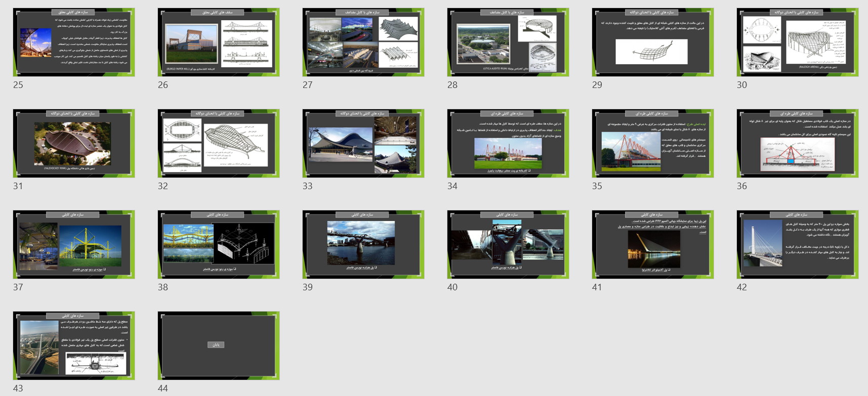Image resolution: width=868 pixels, height=396 pixels.
Task: Select slide 25 with text and one photo
Action: pyautogui.click(x=74, y=42)
